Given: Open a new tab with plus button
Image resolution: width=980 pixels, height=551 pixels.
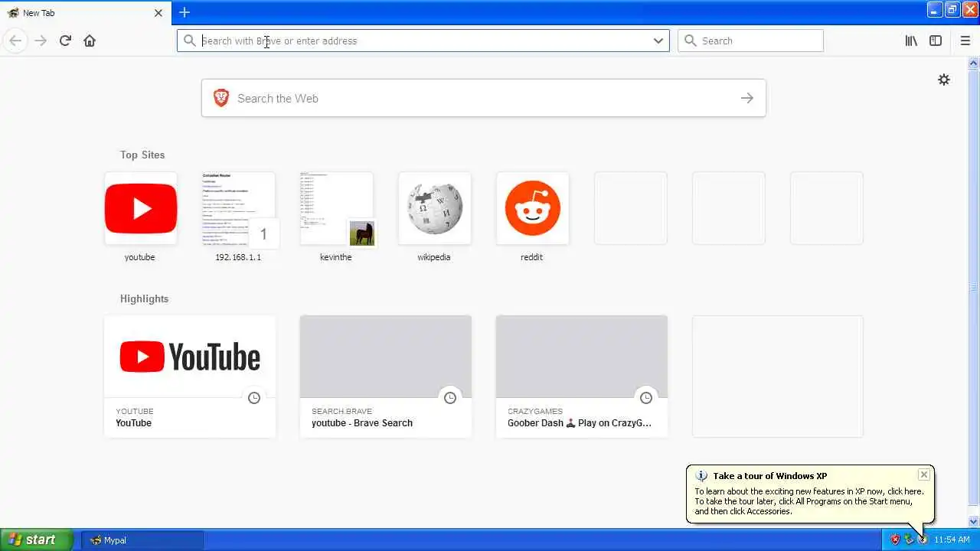Looking at the screenshot, I should pyautogui.click(x=185, y=12).
